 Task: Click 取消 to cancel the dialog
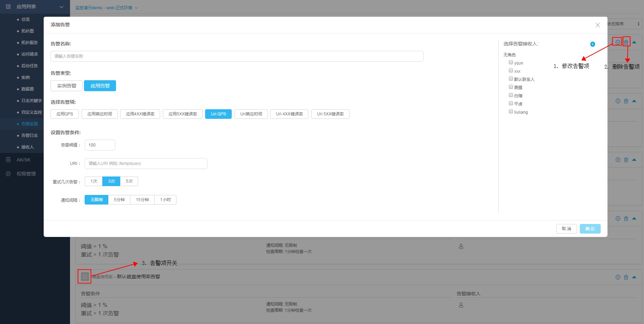[x=567, y=229]
